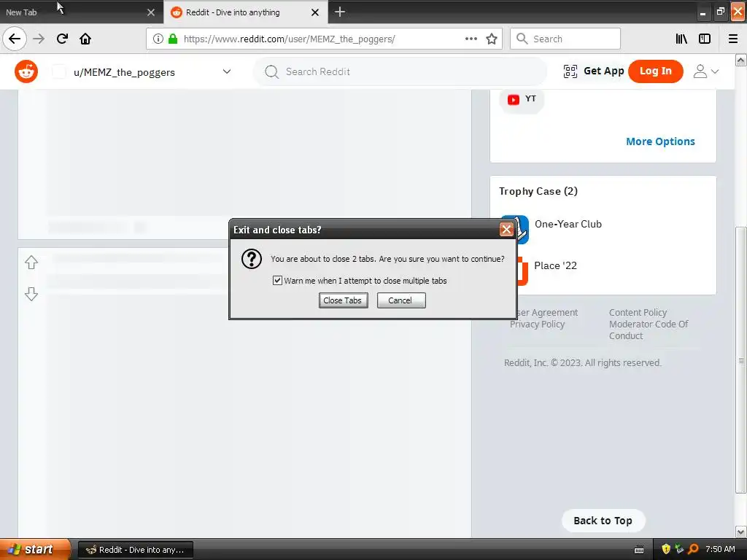Bookmark this page with the star icon

click(492, 39)
